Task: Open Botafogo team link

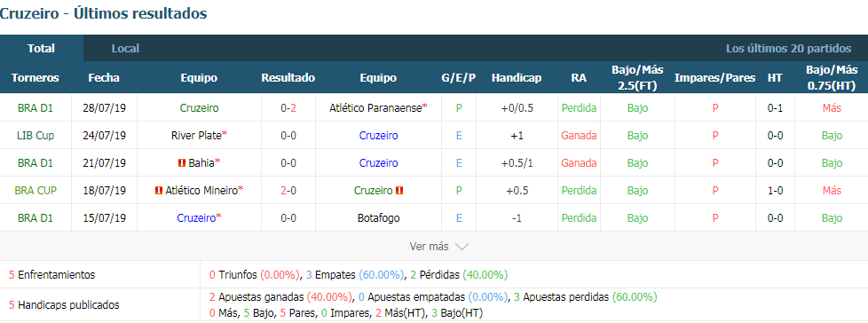Action: pyautogui.click(x=378, y=218)
